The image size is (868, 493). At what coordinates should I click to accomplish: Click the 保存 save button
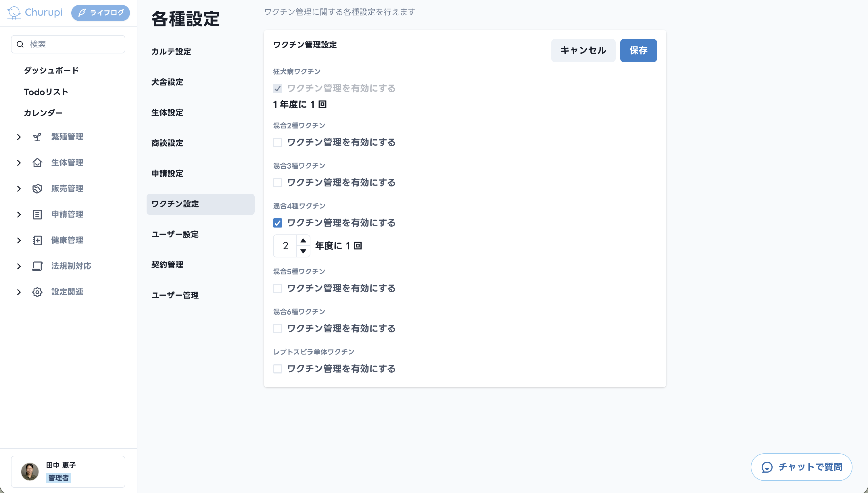coord(638,51)
